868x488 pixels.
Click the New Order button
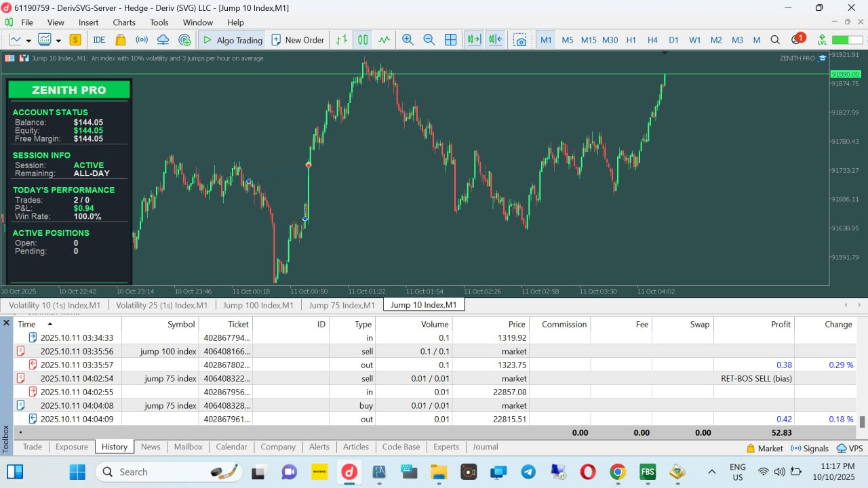tap(297, 40)
